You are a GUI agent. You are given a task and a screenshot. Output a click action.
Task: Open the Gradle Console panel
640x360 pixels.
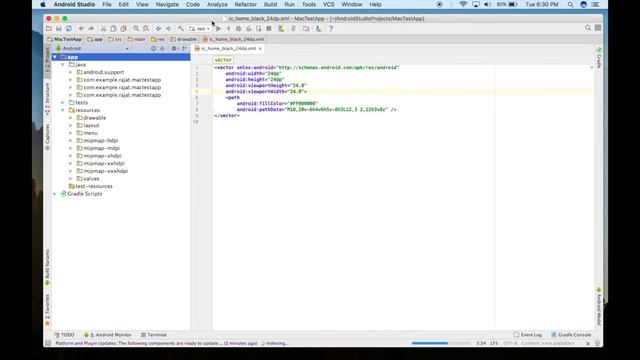pos(571,335)
